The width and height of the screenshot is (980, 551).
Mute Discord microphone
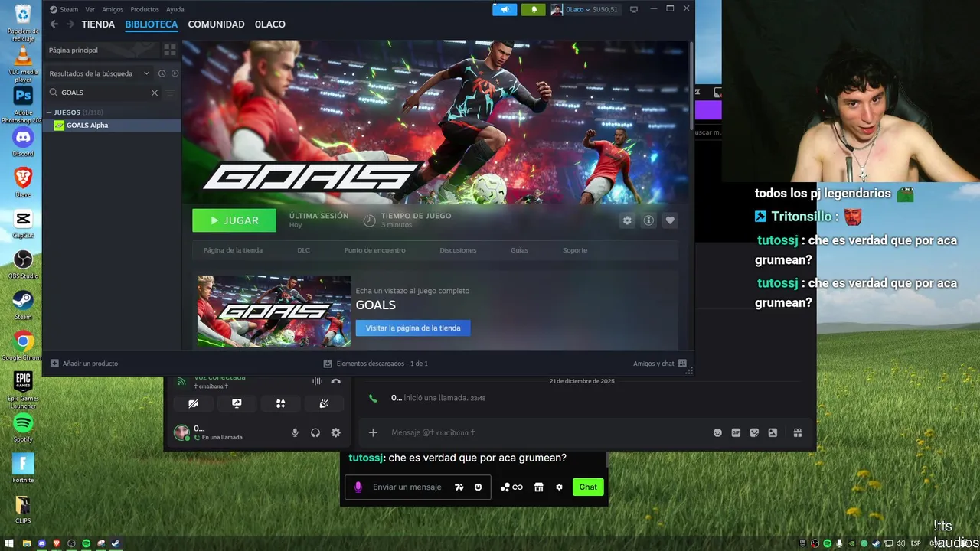tap(295, 432)
